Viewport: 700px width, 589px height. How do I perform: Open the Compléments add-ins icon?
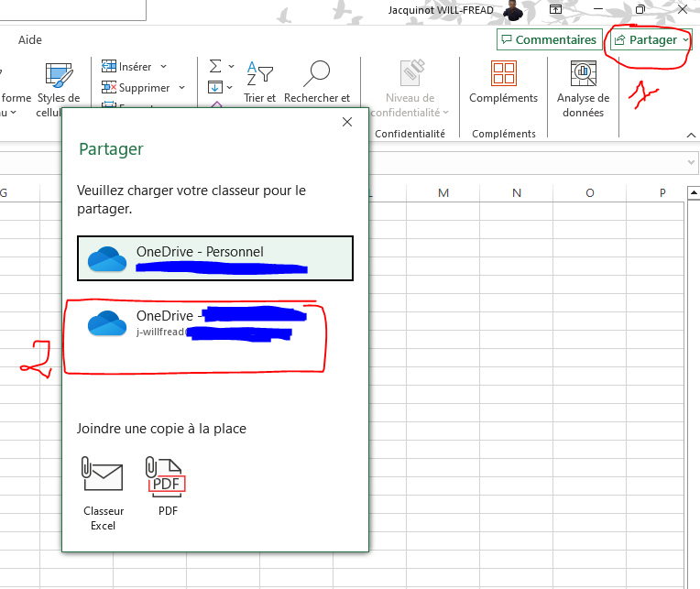click(504, 73)
